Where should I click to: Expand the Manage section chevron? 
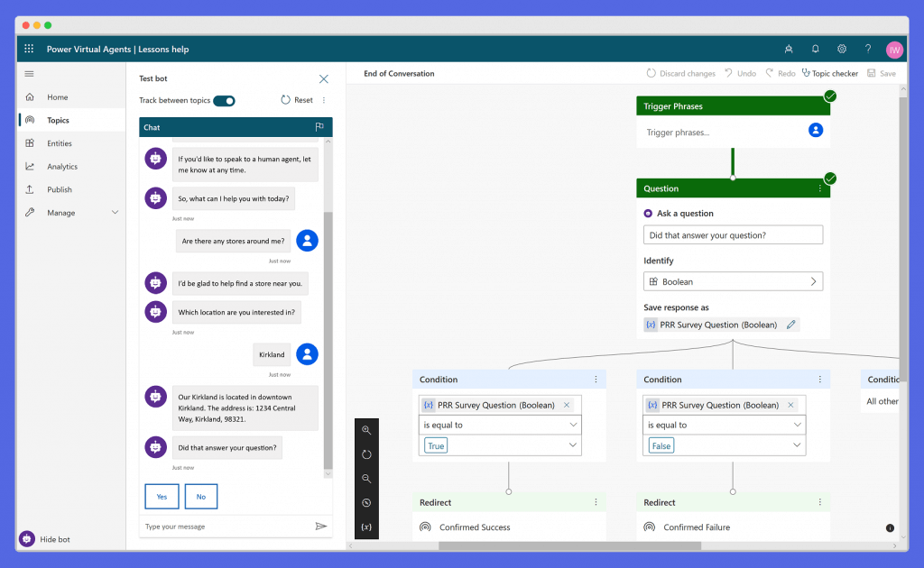(x=115, y=213)
